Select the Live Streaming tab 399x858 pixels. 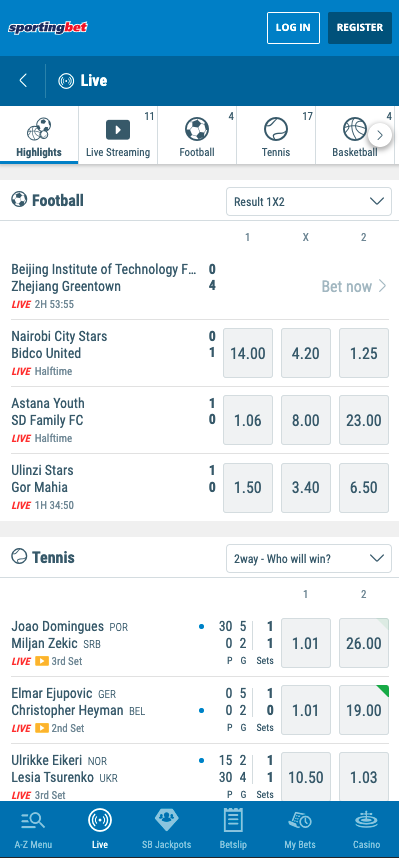pos(118,135)
